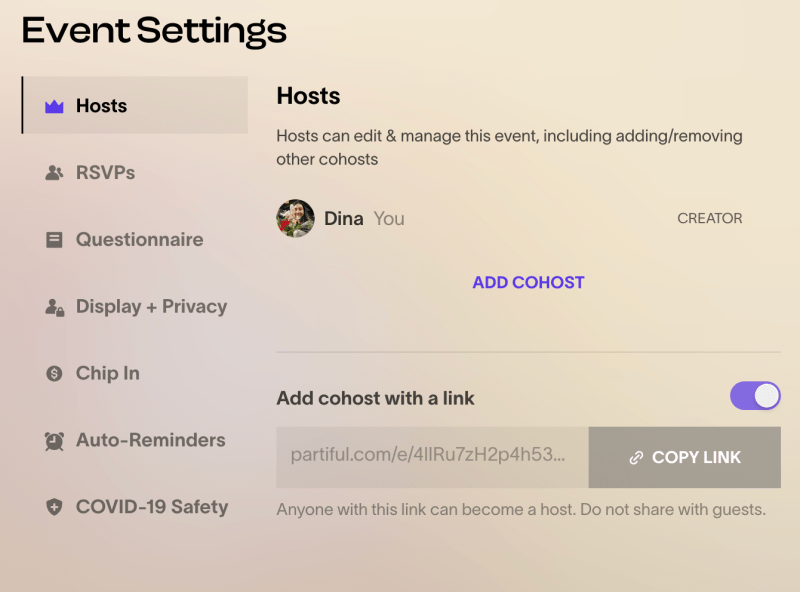
Task: Click the chain link icon in Copy Link
Action: coord(636,458)
